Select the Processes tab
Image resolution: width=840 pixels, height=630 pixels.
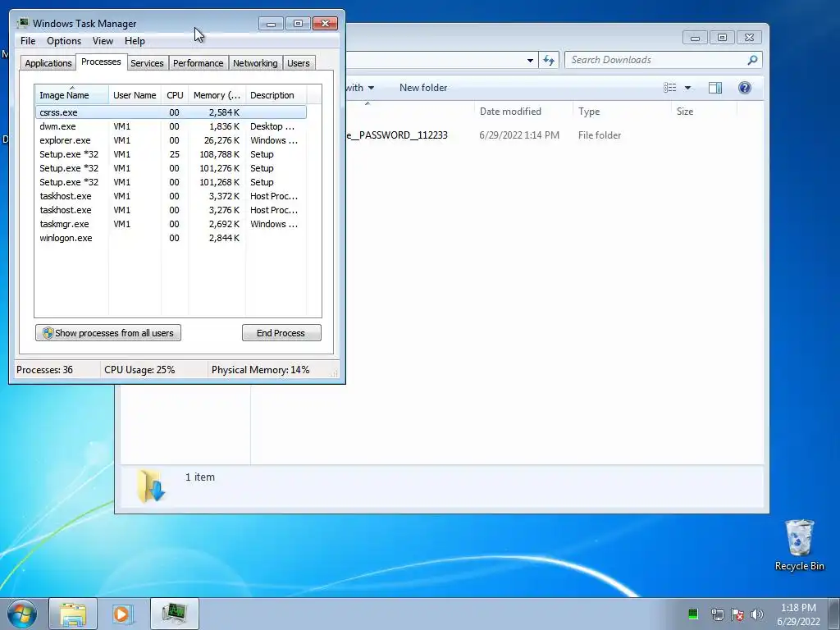(101, 62)
